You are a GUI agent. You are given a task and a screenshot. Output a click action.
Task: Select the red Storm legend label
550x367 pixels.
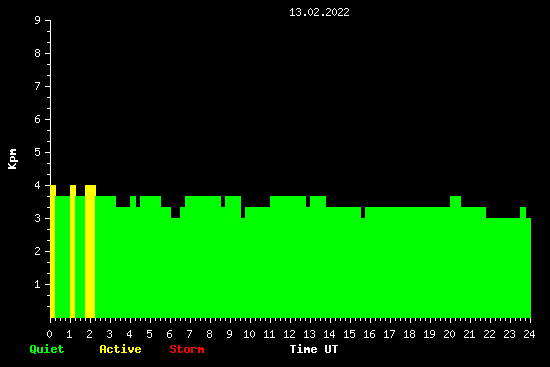[187, 349]
